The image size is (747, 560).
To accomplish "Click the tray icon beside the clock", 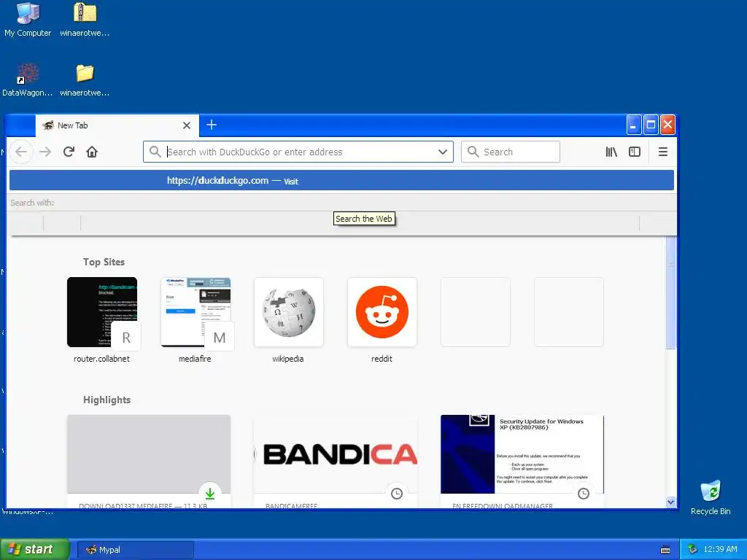I will tap(693, 549).
